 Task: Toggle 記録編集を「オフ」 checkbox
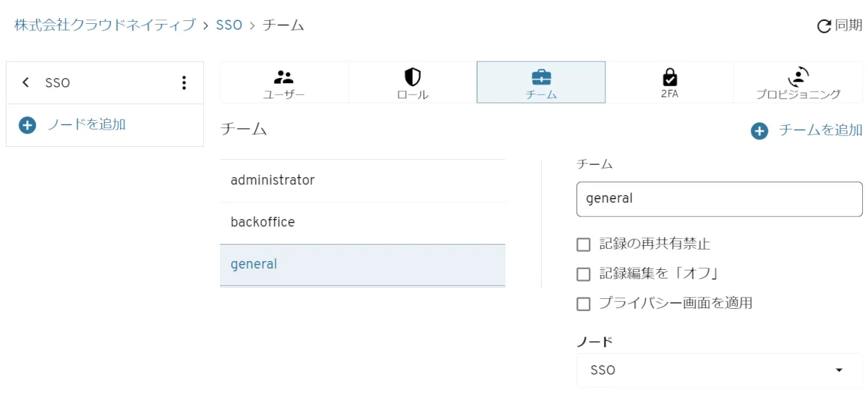point(584,274)
